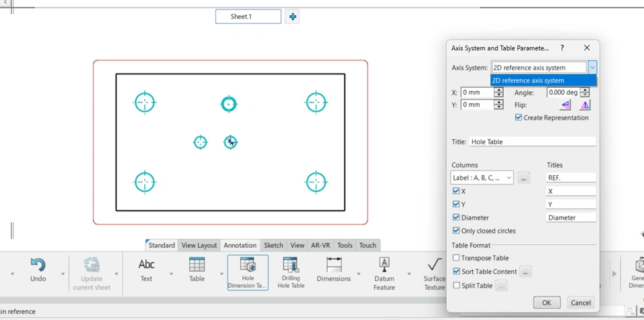Switch to the Annotation tab

(x=240, y=246)
